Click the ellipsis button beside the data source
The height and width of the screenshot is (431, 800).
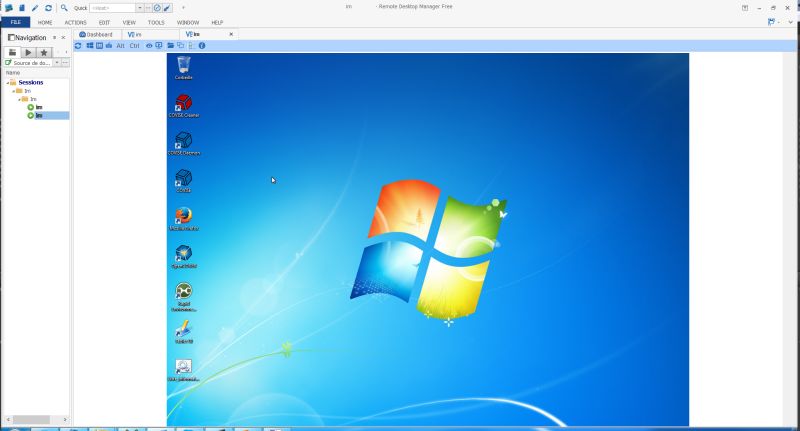coord(65,63)
